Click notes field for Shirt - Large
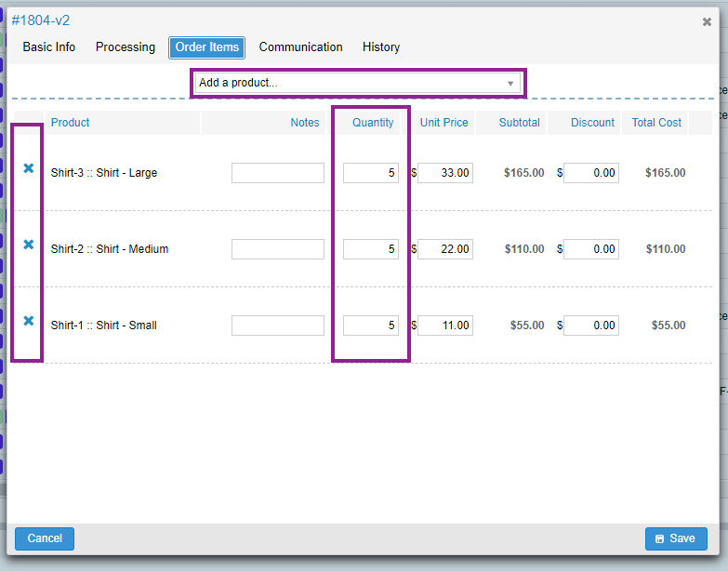Screen dimensions: 728x571 click(278, 173)
